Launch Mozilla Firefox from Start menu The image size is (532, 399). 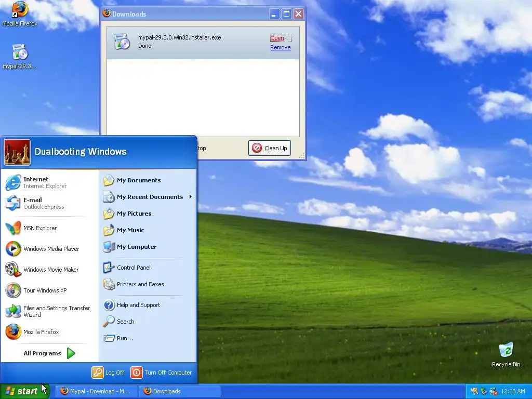[49, 332]
